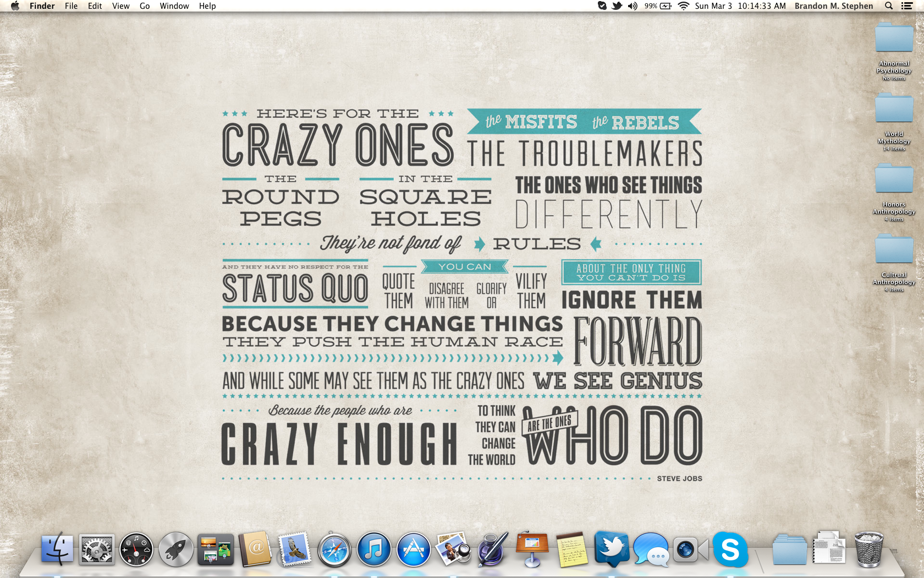Launch Mail from the Dock
924x578 pixels.
tap(295, 549)
